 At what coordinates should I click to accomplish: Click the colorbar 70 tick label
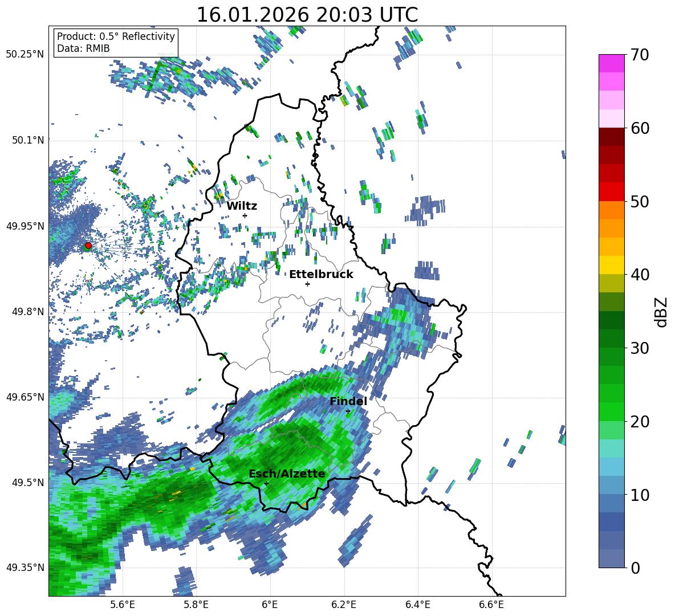tap(640, 55)
